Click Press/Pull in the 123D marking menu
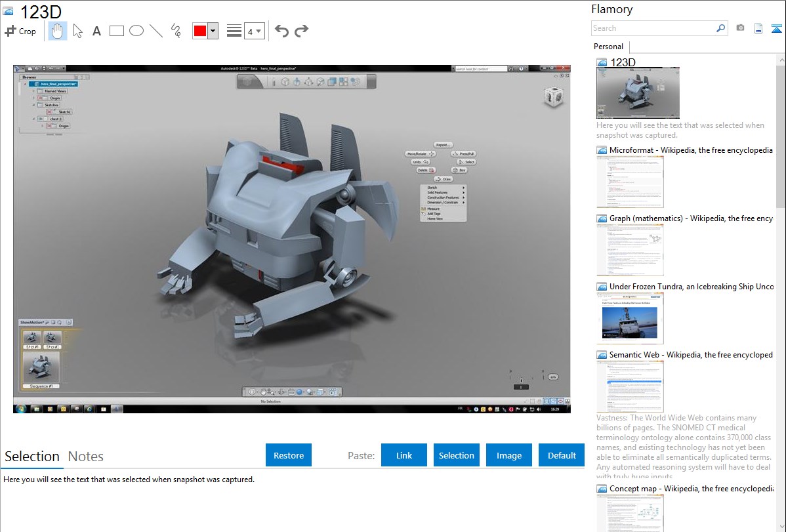The height and width of the screenshot is (532, 786). pyautogui.click(x=464, y=154)
